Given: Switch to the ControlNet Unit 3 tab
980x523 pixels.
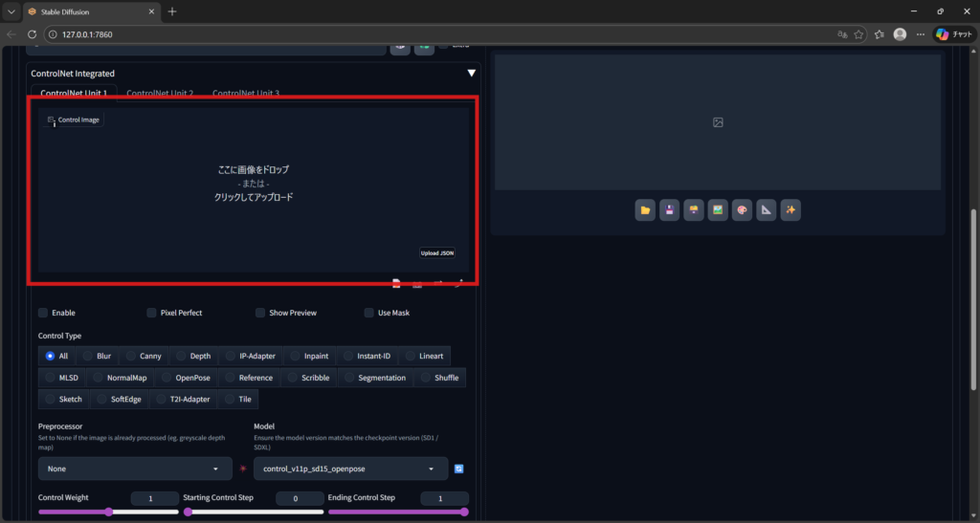Looking at the screenshot, I should 246,94.
